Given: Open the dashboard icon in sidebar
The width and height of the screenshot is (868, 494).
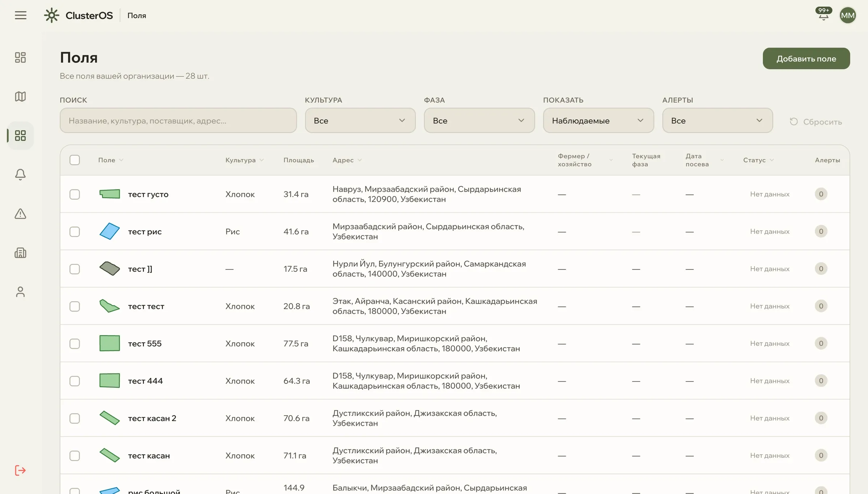Looking at the screenshot, I should [x=20, y=58].
